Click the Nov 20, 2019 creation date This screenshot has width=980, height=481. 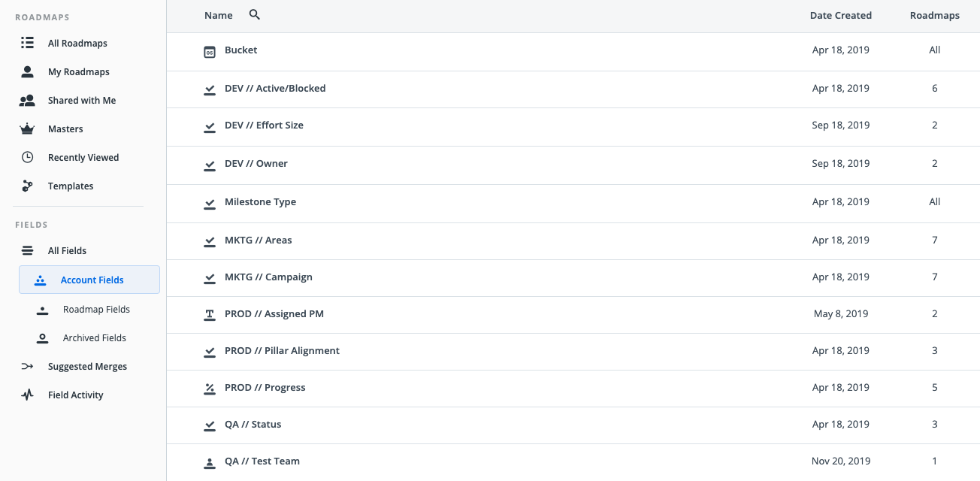pyautogui.click(x=841, y=461)
